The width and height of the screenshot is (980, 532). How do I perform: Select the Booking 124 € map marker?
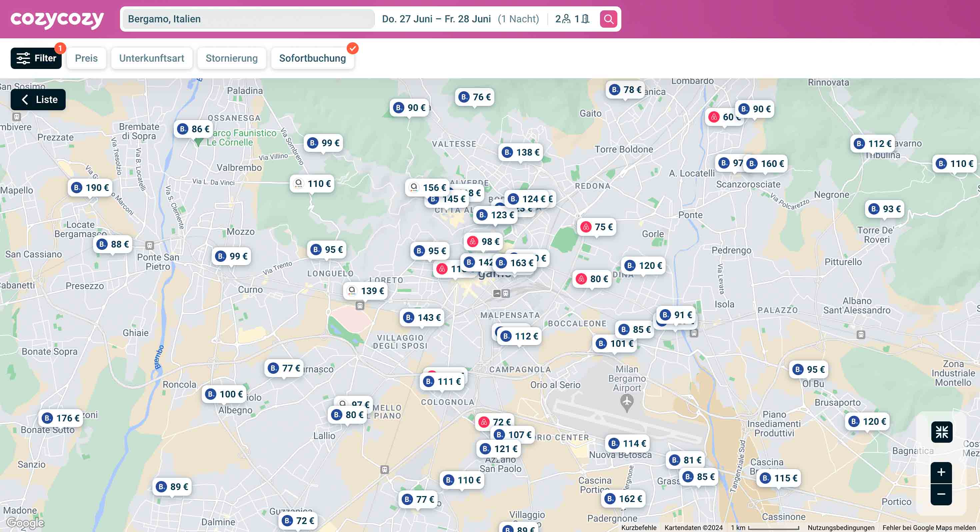click(527, 199)
